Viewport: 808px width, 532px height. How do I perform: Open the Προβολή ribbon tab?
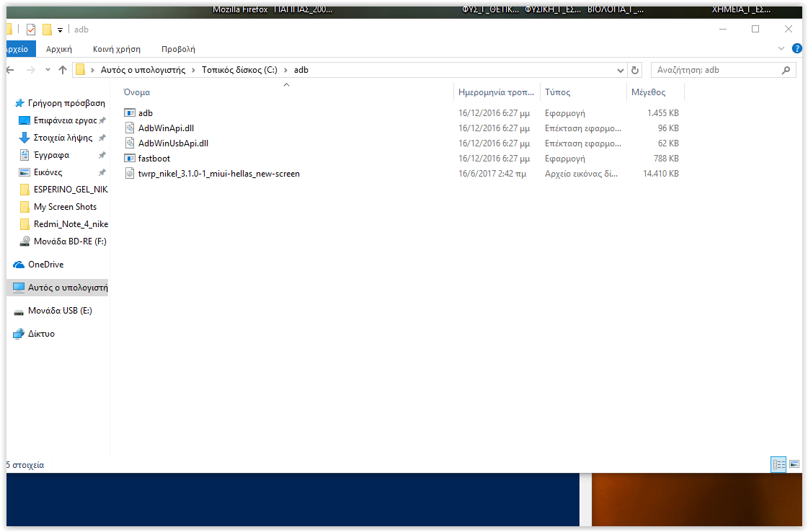pyautogui.click(x=178, y=49)
